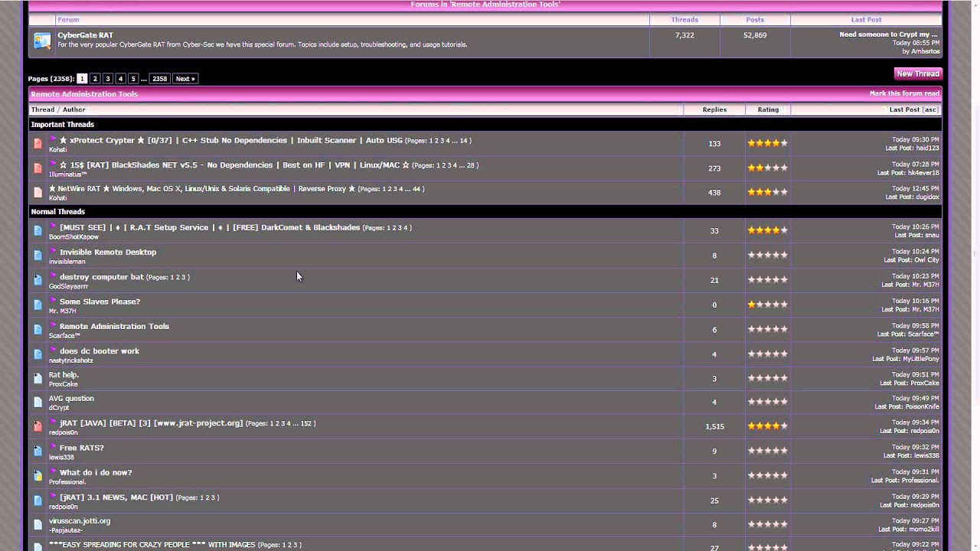The height and width of the screenshot is (551, 980).
Task: Jump to first unread post in xProtect Crypter
Action: 53,140
